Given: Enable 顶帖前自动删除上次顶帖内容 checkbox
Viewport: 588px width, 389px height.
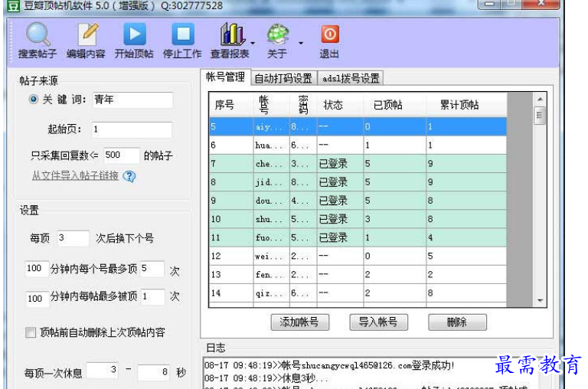Looking at the screenshot, I should (31, 332).
